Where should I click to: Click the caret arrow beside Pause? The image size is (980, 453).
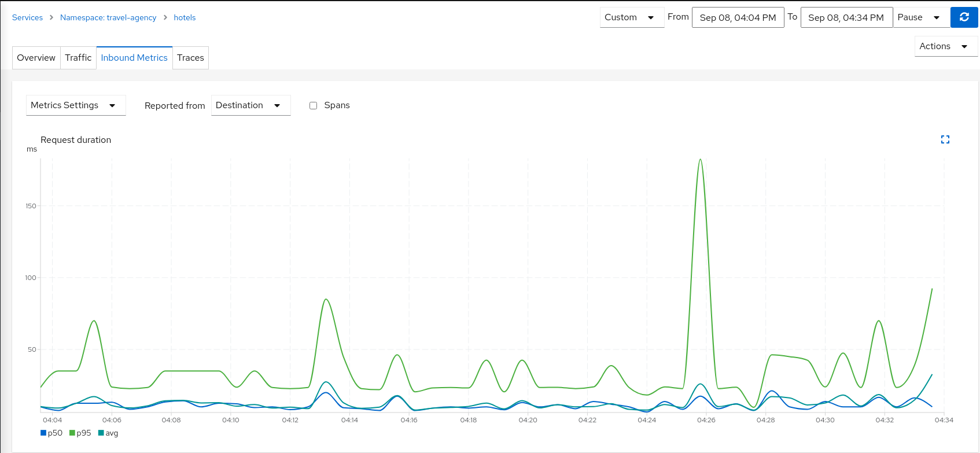936,17
